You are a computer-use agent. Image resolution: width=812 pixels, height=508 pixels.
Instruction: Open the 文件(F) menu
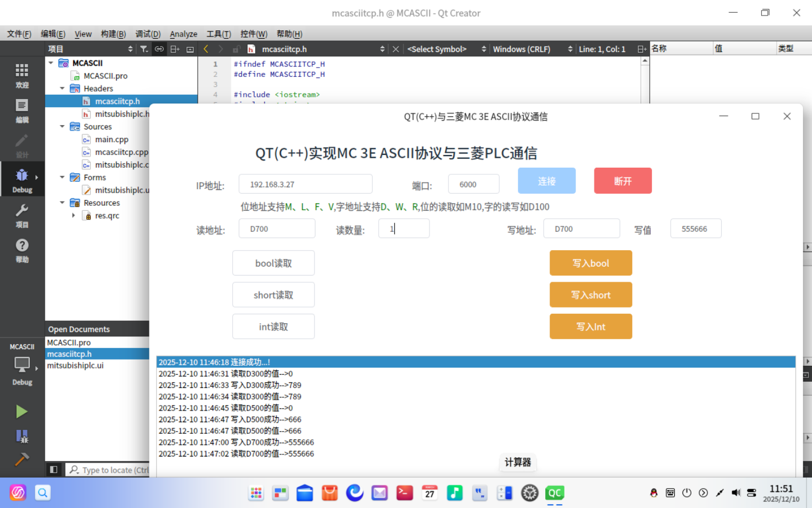pos(19,34)
